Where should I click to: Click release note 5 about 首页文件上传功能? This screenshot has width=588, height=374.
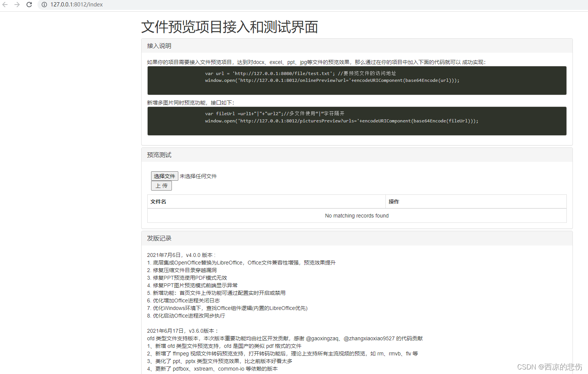click(216, 293)
